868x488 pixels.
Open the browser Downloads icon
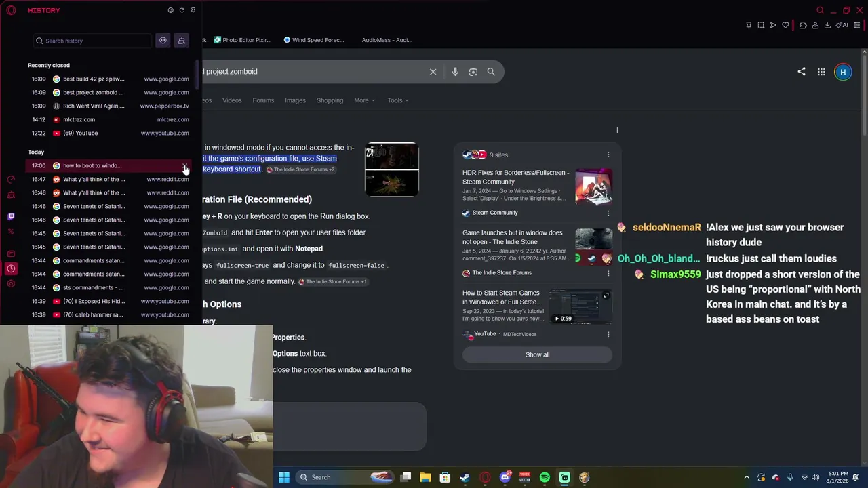827,25
